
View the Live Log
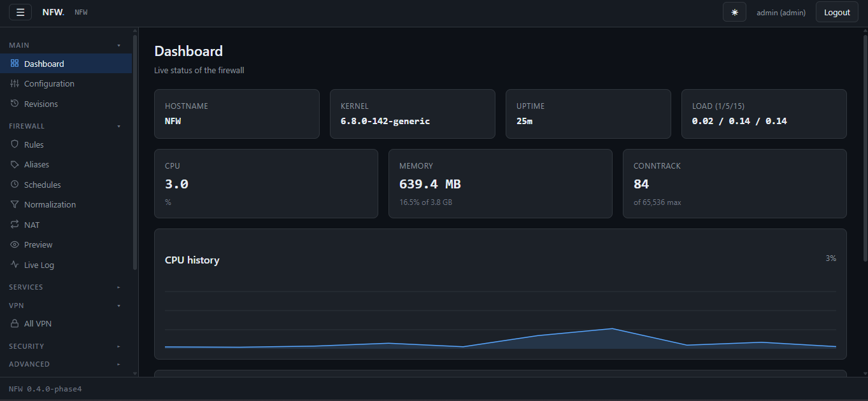pyautogui.click(x=66, y=265)
